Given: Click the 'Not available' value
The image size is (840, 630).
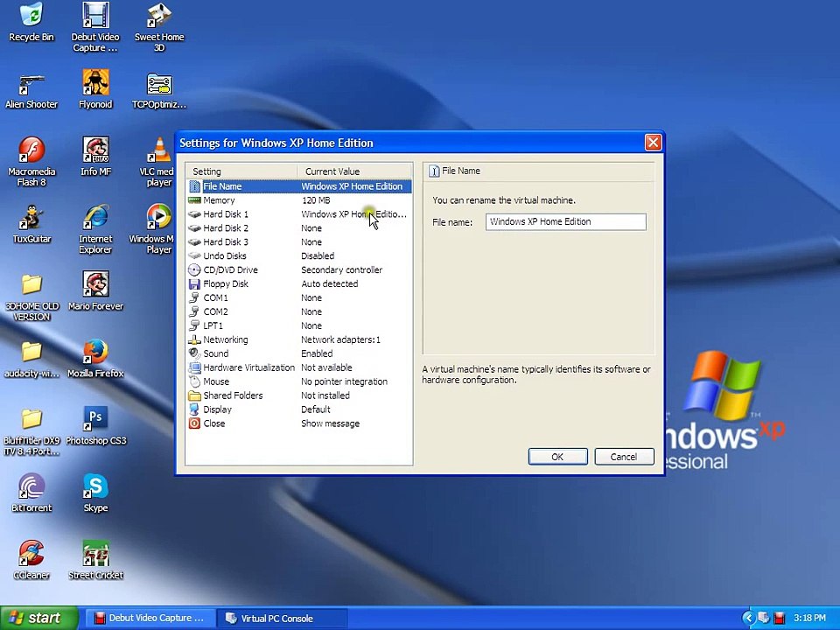Looking at the screenshot, I should 326,367.
